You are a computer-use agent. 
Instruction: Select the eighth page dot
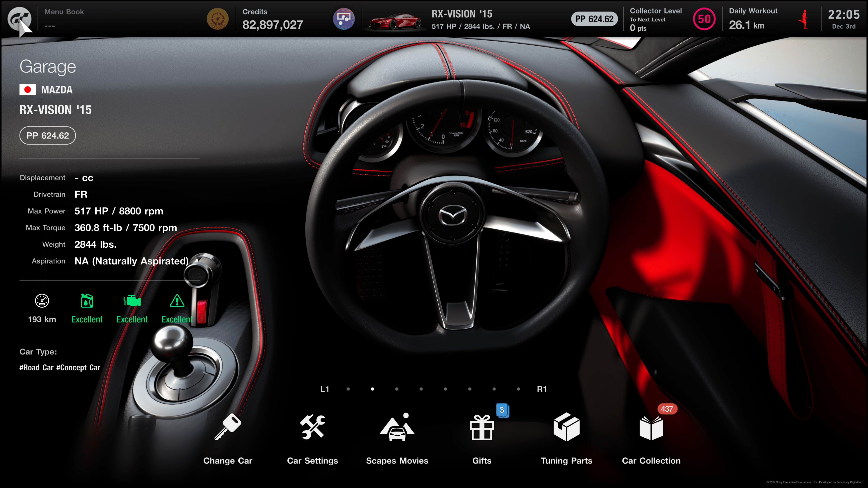coord(518,389)
